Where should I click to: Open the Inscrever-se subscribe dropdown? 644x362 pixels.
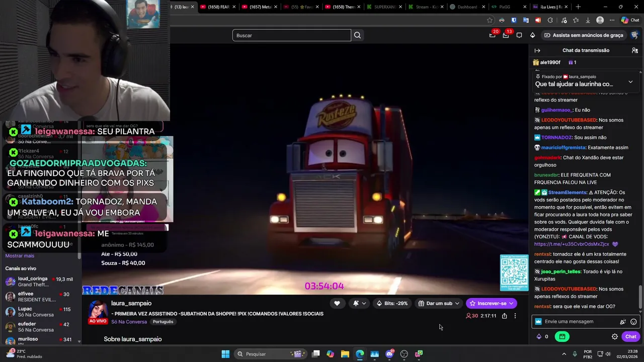coord(492,303)
